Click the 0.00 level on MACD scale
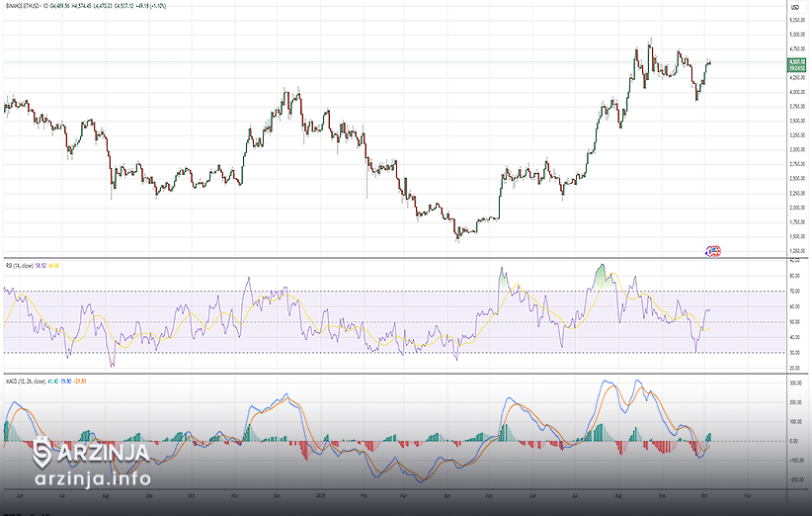This screenshot has height=516, width=812. tap(794, 441)
